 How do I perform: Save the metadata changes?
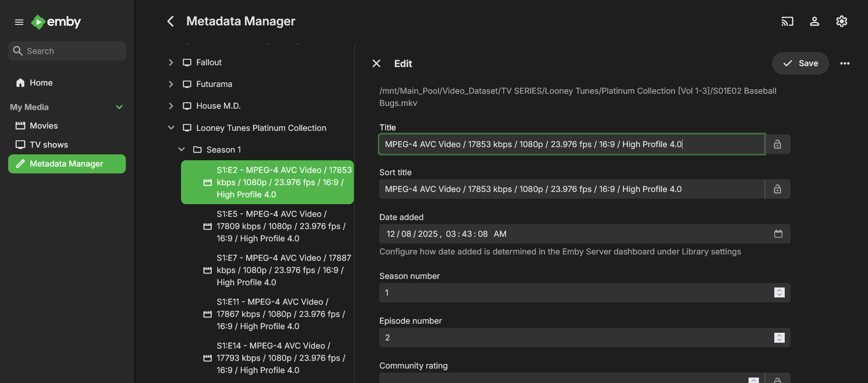800,63
